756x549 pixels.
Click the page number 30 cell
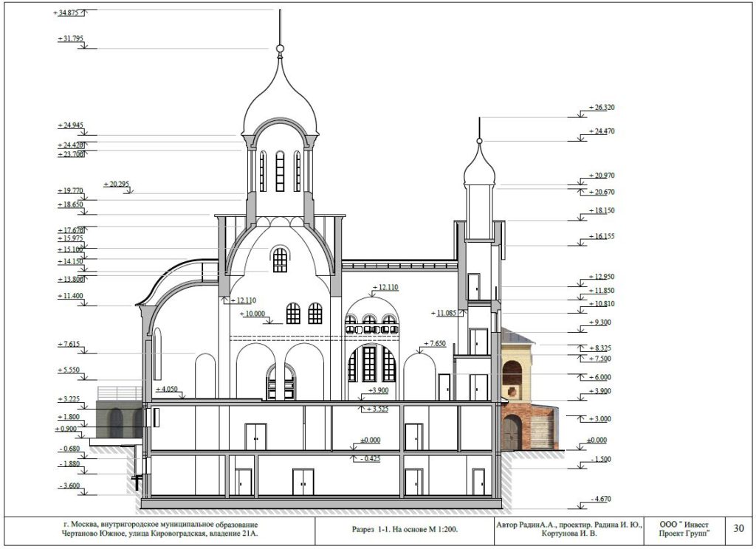(738, 528)
